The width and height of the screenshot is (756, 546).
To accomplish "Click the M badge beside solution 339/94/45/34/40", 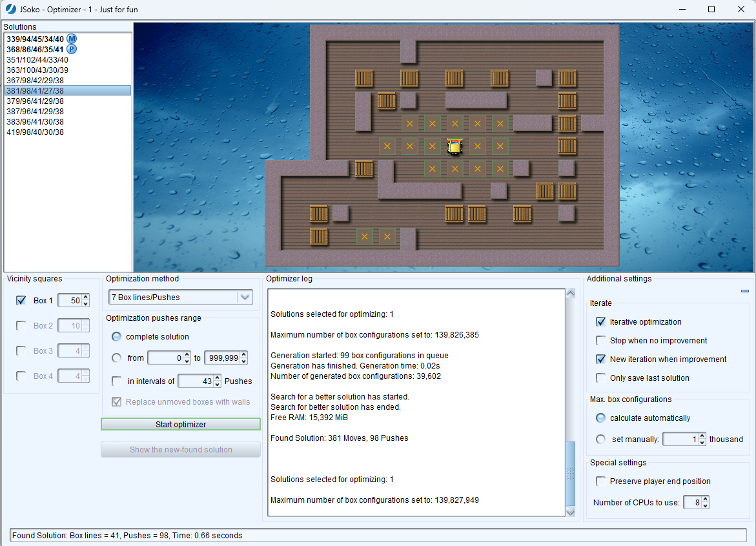I will [72, 39].
